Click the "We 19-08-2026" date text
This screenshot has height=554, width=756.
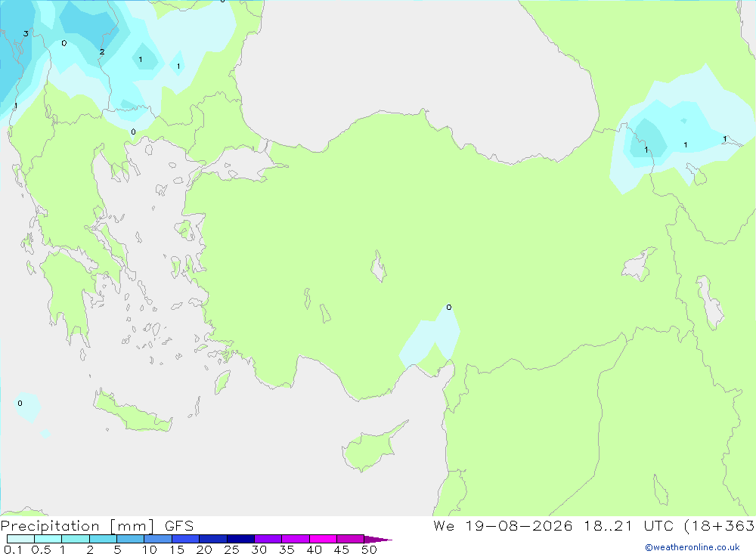click(x=503, y=526)
